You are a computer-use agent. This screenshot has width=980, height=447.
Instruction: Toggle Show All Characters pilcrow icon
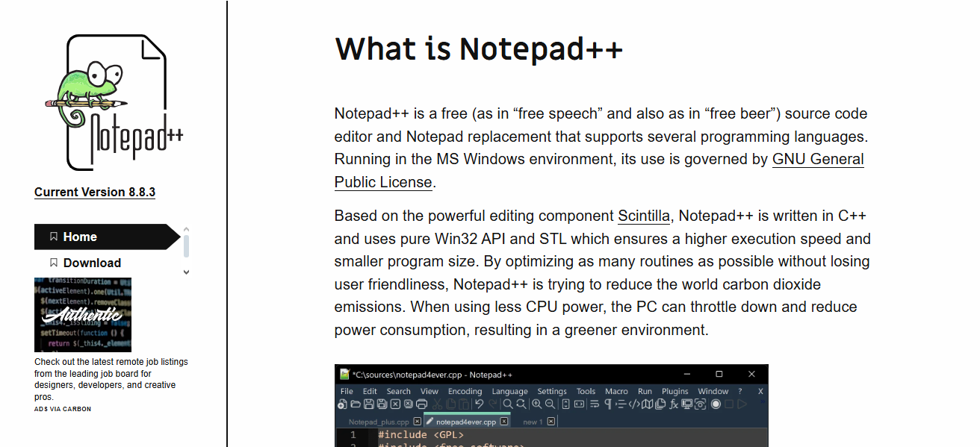pyautogui.click(x=608, y=404)
